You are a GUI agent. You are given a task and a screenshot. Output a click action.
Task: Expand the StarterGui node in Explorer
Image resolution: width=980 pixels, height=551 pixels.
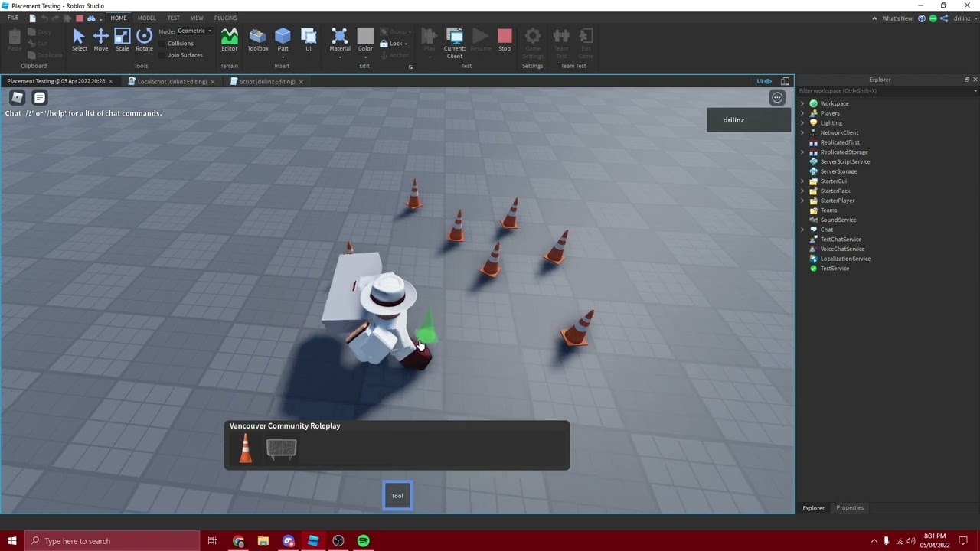pos(802,181)
